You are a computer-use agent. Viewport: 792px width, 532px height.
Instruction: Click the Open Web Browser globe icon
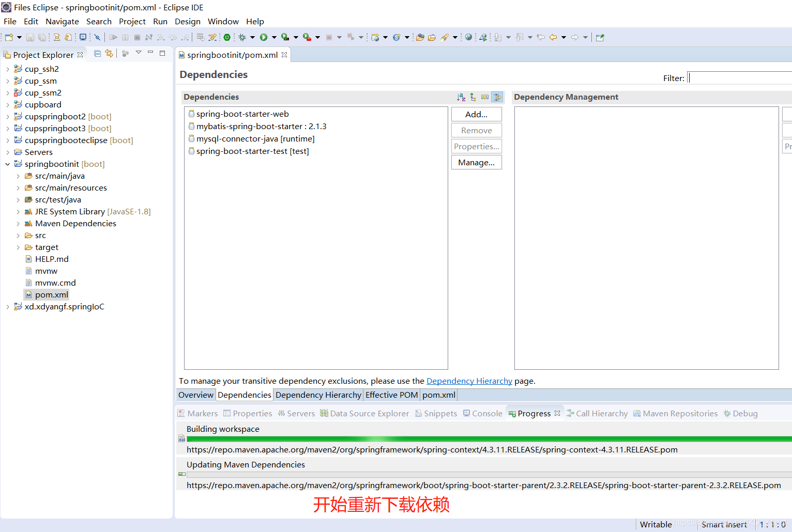coord(468,37)
